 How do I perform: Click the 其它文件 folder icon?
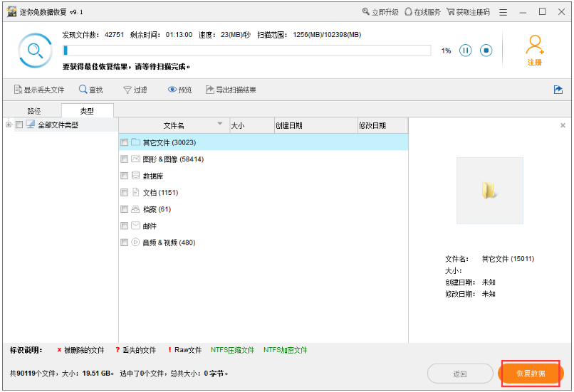(x=136, y=142)
